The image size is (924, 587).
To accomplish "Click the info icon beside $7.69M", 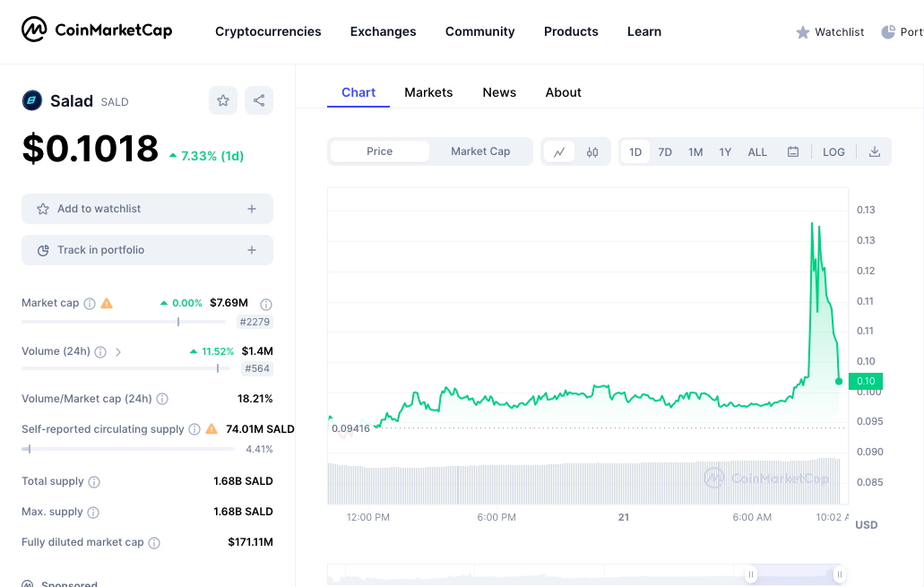I will 266,304.
